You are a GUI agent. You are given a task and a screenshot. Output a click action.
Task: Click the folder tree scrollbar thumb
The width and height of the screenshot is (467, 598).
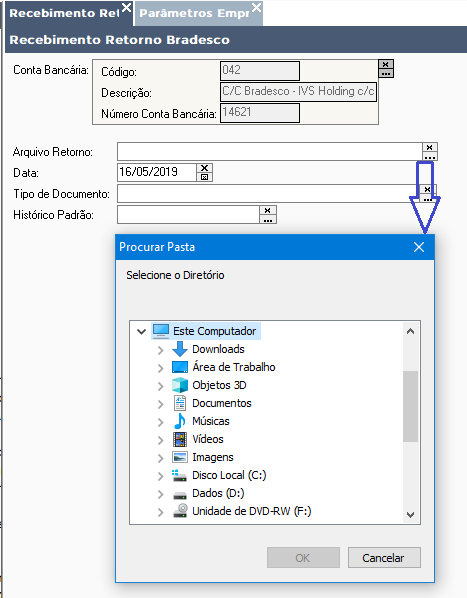411,407
